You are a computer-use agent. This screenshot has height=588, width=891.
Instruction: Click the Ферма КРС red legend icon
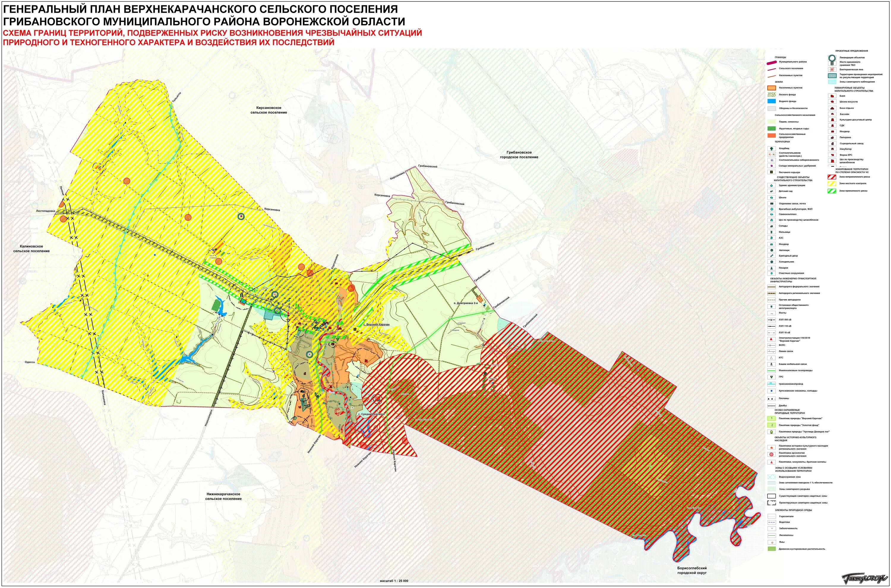(x=832, y=155)
